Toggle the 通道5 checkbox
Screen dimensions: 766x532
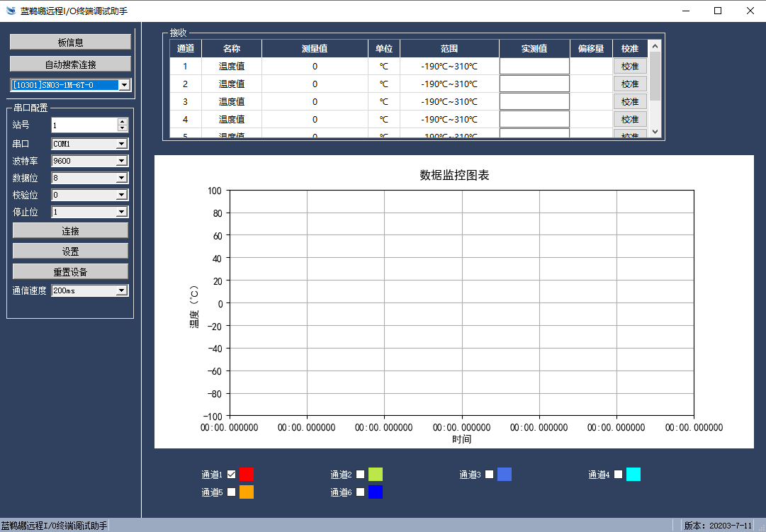pyautogui.click(x=232, y=492)
